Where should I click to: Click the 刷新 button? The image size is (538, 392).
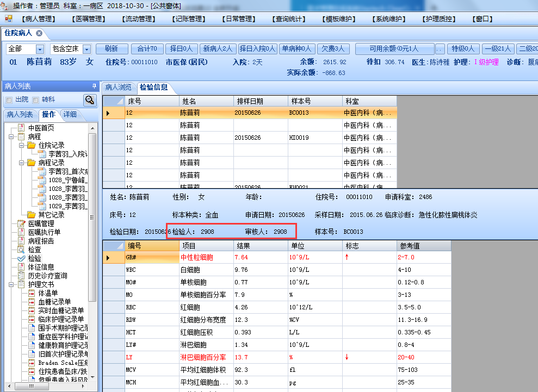point(112,49)
